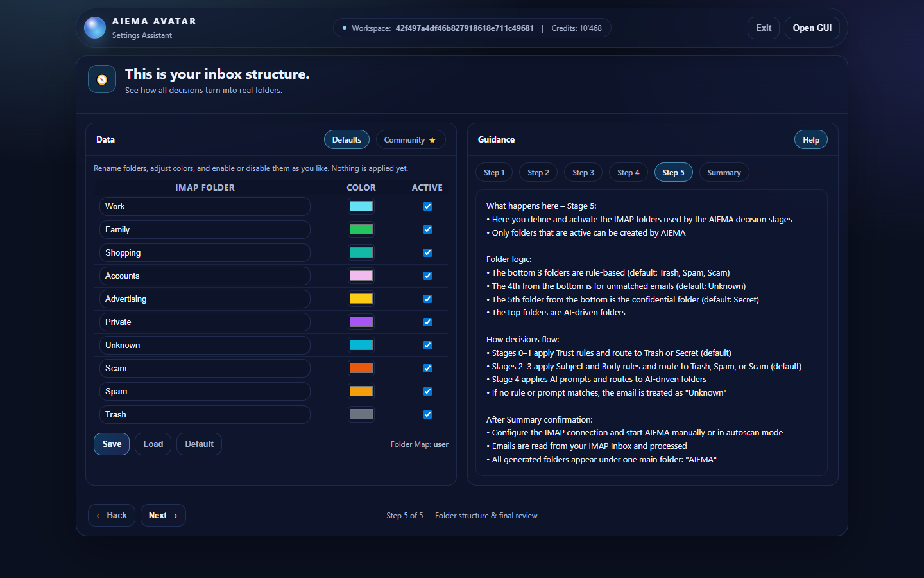Disable the Scam folder checkbox

[x=427, y=369]
